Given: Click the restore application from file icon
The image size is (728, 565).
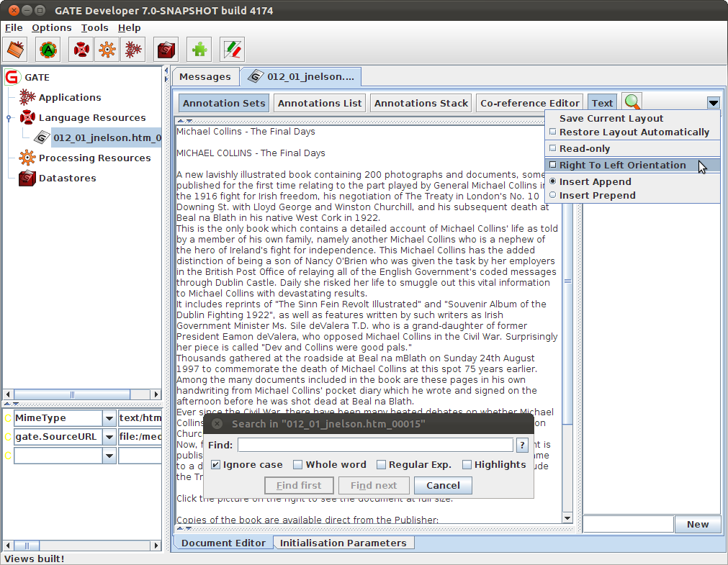Looking at the screenshot, I should [x=16, y=50].
